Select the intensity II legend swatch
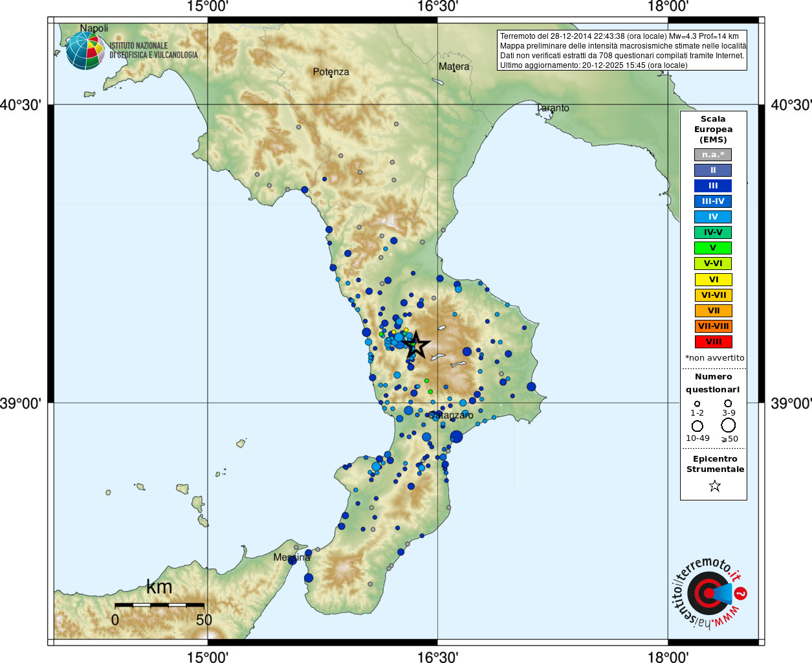The image size is (812, 663). (713, 170)
